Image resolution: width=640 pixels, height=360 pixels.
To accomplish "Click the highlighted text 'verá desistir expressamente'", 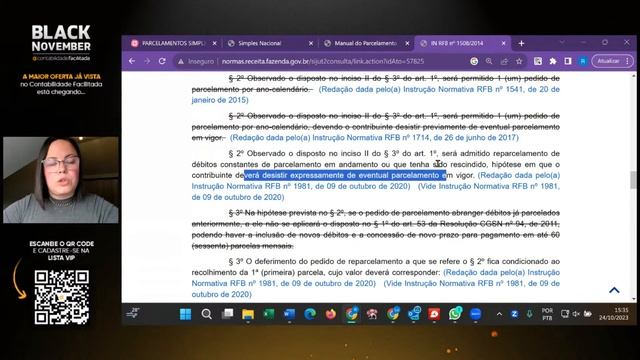I will pos(294,176).
